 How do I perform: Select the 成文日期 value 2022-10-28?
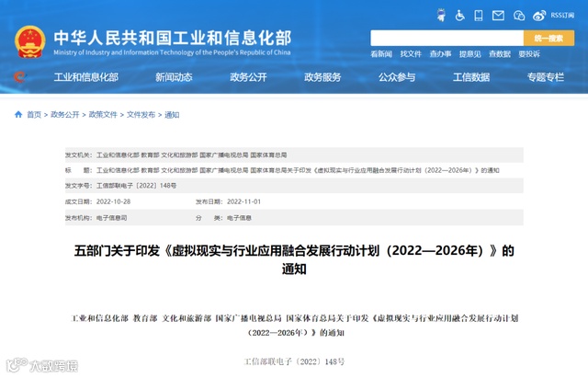(114, 201)
